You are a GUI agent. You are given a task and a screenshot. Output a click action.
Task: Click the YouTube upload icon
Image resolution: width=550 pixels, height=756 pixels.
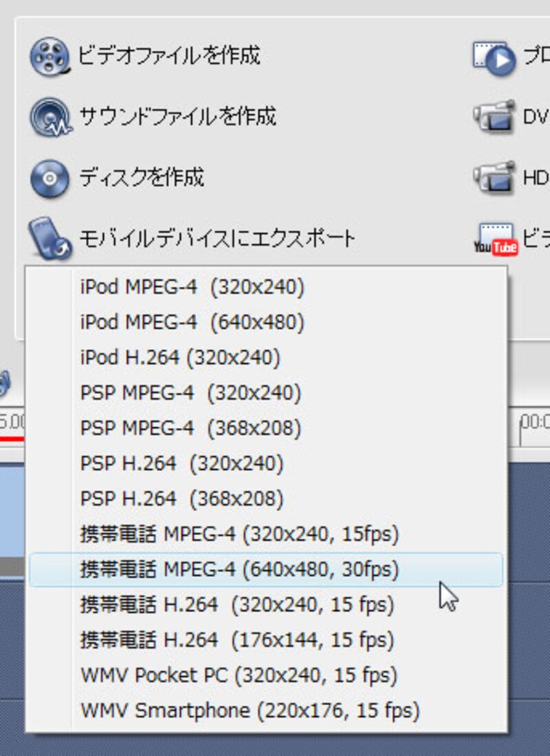pos(496,239)
